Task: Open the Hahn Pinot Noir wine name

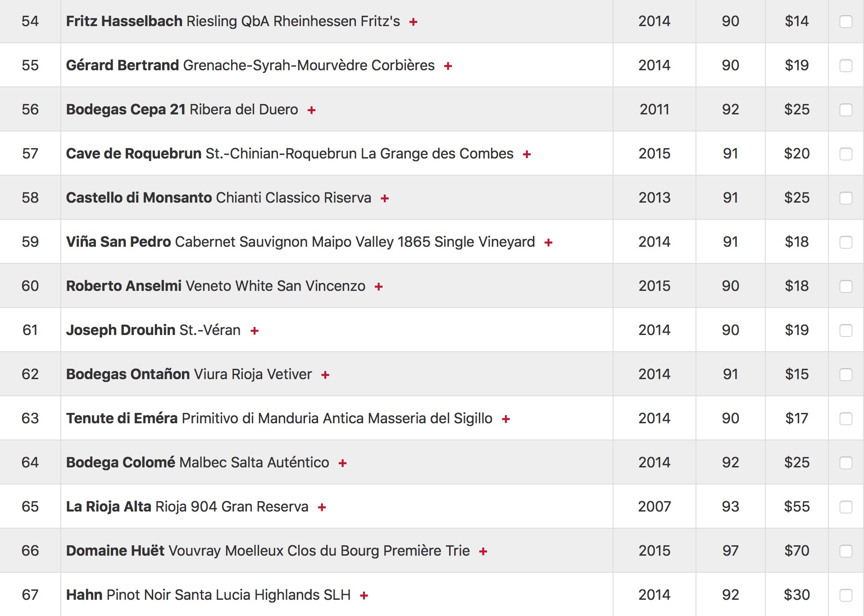Action: coord(208,595)
